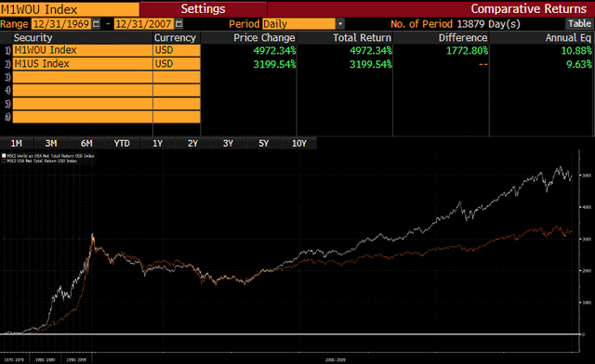Click the Table button
This screenshot has width=595, height=364.
[579, 23]
